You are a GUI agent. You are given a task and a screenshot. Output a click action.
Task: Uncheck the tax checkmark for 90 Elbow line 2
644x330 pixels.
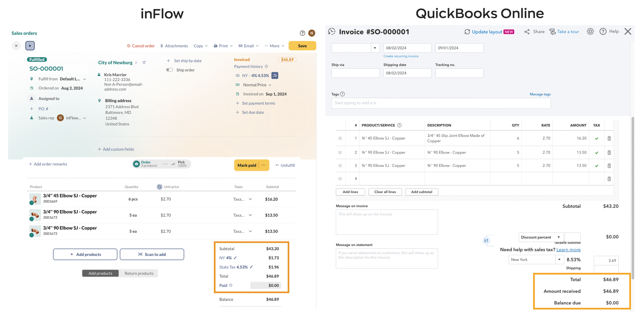click(596, 152)
